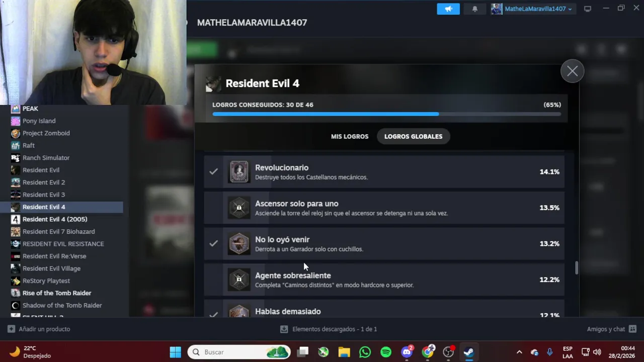This screenshot has width=644, height=362.
Task: Click the No lo oyó venir row 13.2% value
Action: pyautogui.click(x=549, y=244)
